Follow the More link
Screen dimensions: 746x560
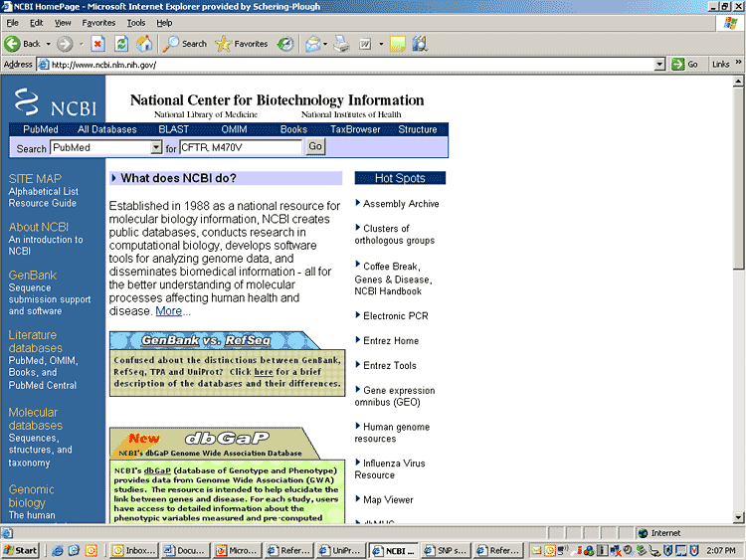click(x=168, y=311)
